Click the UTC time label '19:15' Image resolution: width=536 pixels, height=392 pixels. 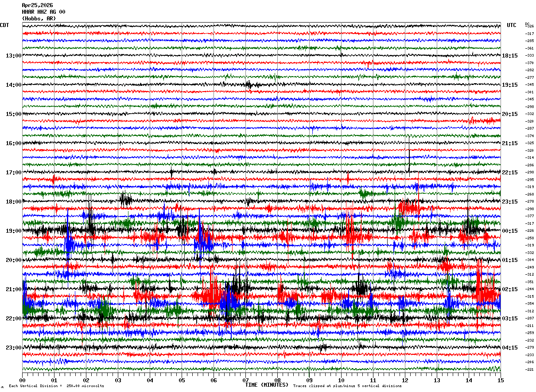coord(510,85)
